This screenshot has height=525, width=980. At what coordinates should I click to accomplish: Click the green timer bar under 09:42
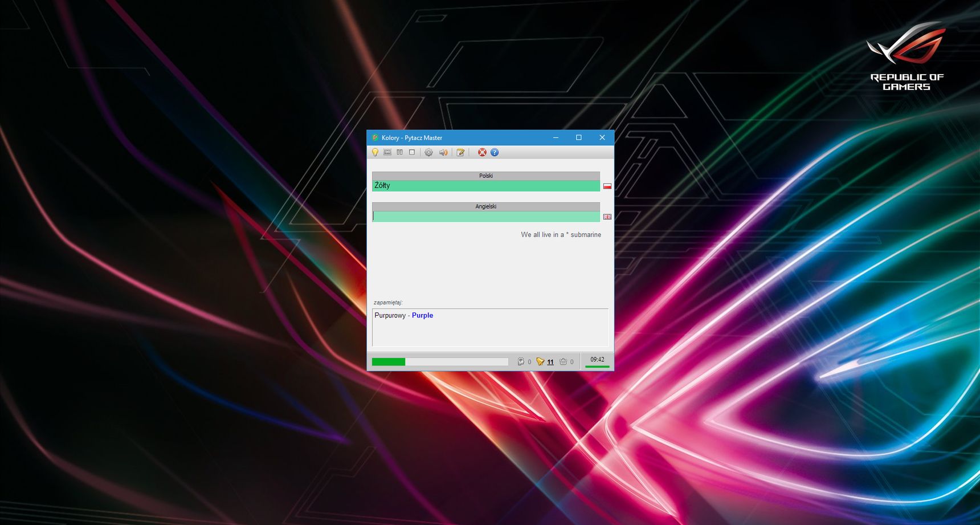coord(597,366)
